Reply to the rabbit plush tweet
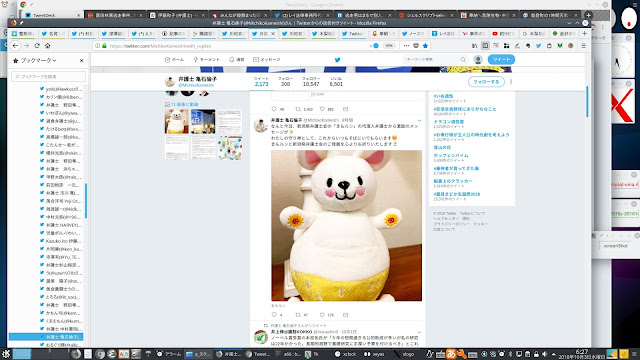Viewport: 640px width, 360px height. point(274,315)
